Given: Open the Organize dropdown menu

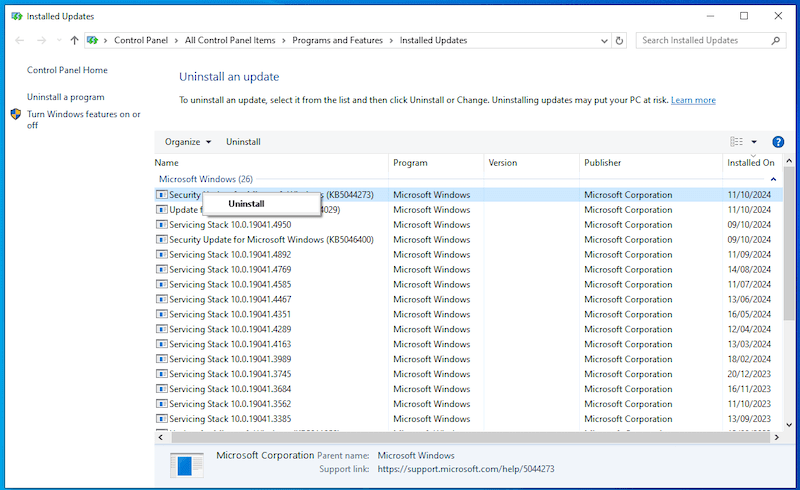Looking at the screenshot, I should coord(188,142).
